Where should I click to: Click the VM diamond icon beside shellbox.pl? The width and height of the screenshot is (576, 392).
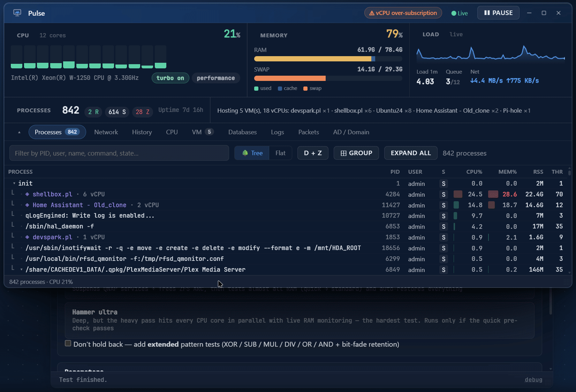[27, 194]
